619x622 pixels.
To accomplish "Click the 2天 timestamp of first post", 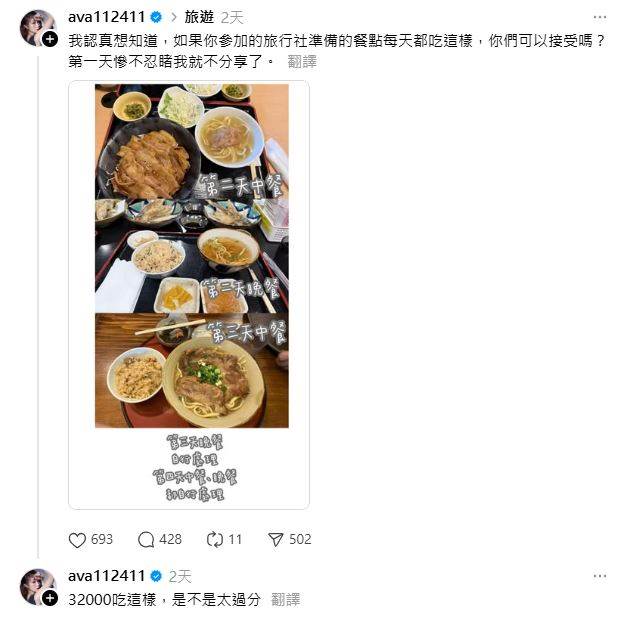I will point(232,17).
